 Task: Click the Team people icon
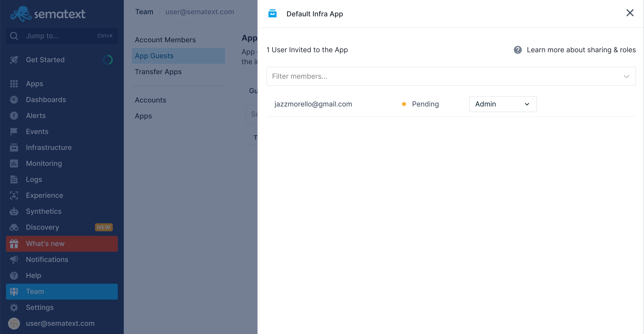[14, 292]
